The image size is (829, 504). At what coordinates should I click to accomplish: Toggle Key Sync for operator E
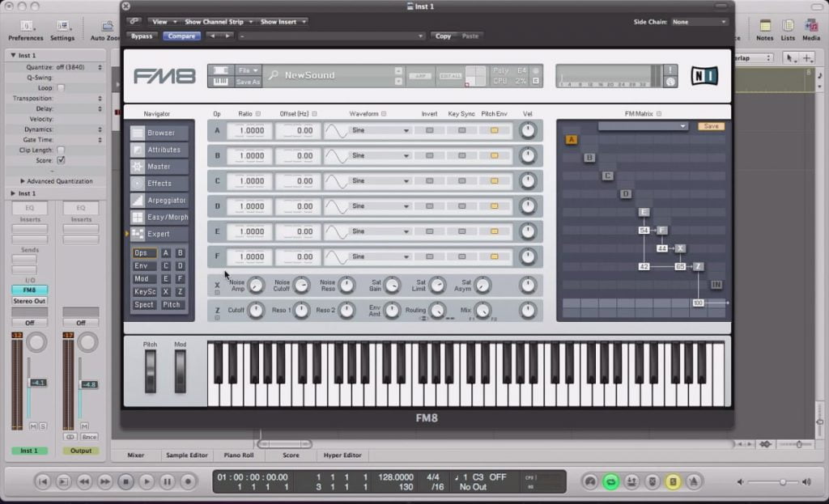(461, 231)
